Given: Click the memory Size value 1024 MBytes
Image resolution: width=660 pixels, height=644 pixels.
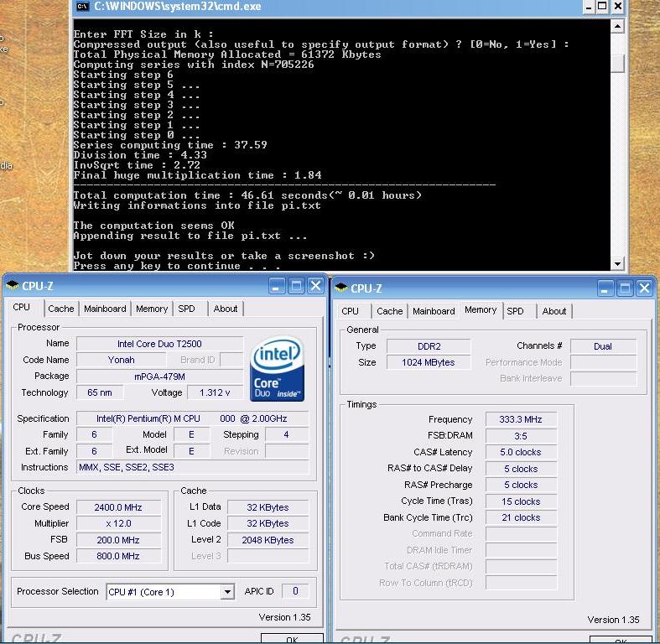Looking at the screenshot, I should point(429,362).
